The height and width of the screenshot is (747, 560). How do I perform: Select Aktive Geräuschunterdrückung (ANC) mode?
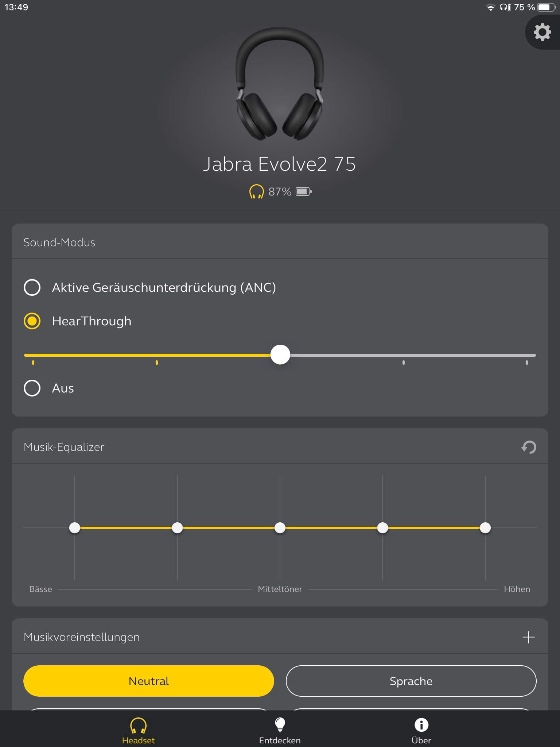[32, 287]
